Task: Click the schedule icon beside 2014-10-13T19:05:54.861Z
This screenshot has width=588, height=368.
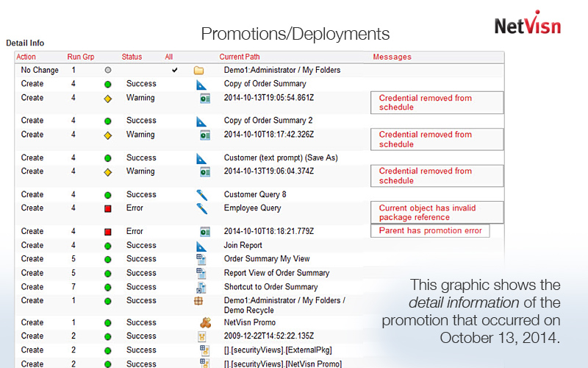Action: (x=205, y=99)
